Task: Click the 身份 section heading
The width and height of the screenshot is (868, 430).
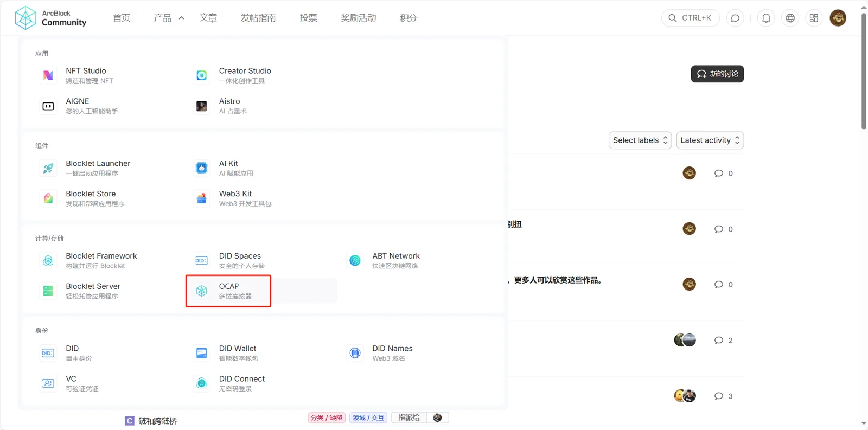Action: (x=42, y=331)
